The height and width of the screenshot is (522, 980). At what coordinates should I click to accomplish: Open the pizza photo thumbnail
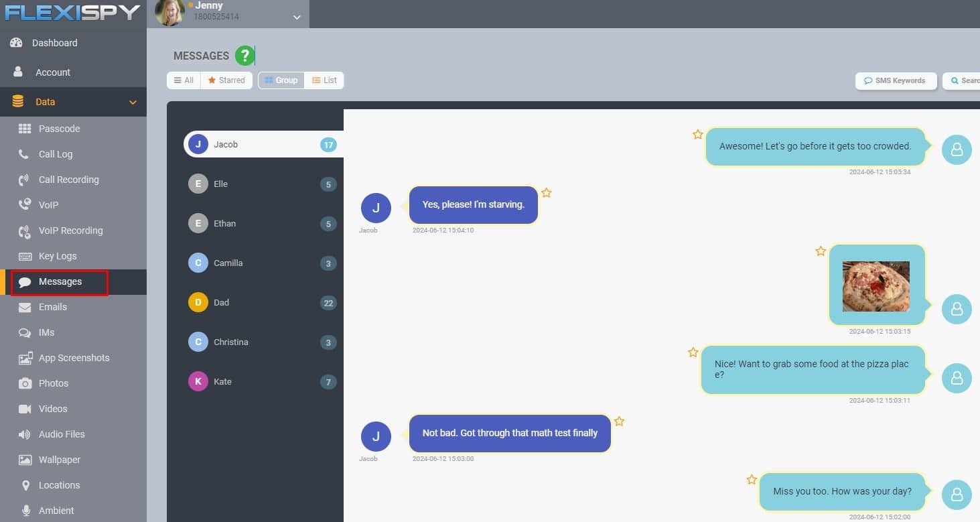(x=876, y=286)
